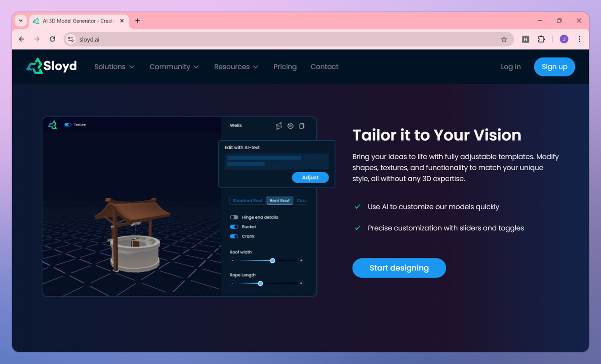This screenshot has height=364, width=601.
Task: Click the Sign up button
Action: (x=554, y=67)
